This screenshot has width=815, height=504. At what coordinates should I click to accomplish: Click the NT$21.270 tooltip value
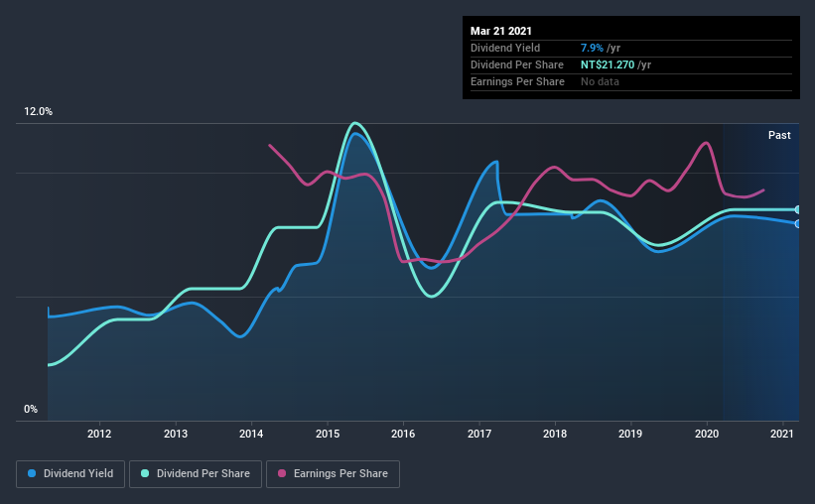pos(608,64)
